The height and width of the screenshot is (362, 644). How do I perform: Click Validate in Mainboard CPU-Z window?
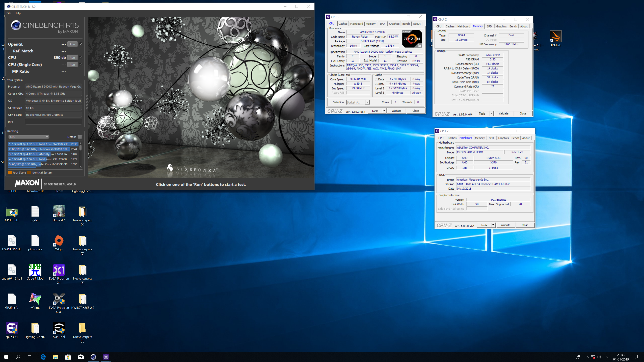[x=505, y=225]
